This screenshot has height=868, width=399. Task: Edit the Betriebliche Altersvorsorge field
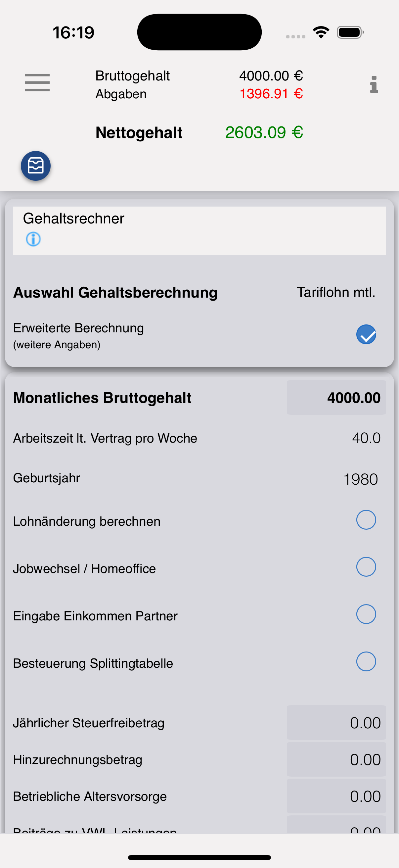click(336, 796)
